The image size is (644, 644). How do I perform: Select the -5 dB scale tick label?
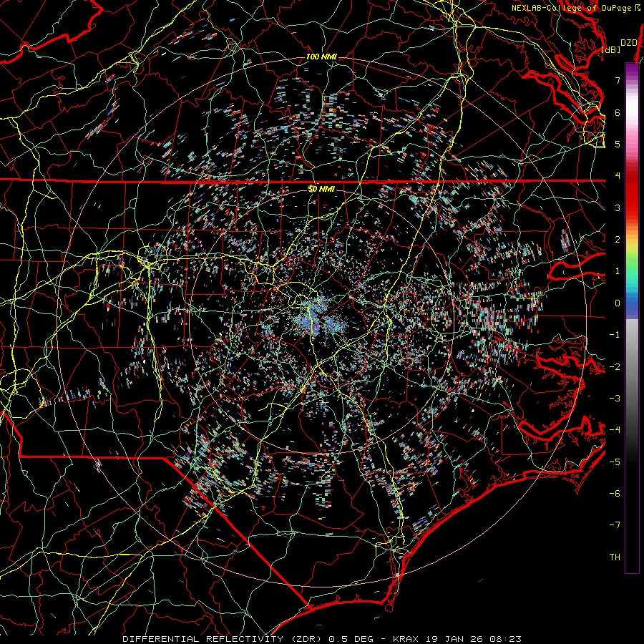[615, 462]
